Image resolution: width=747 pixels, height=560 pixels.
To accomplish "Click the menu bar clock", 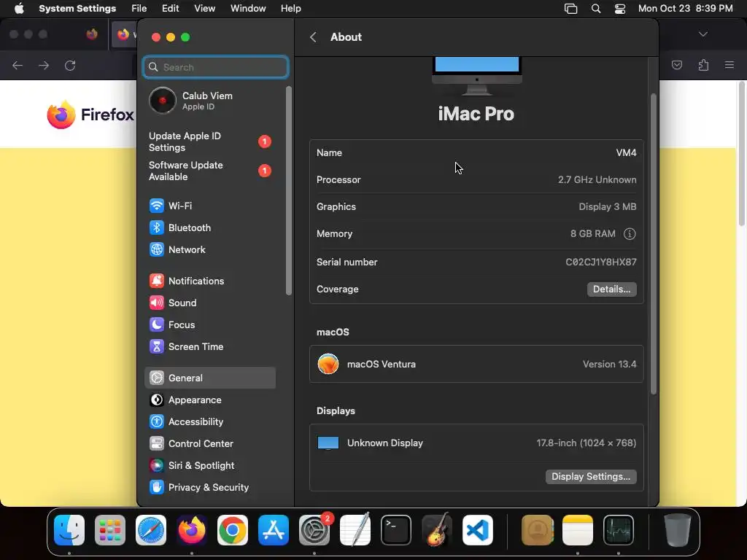I will (x=685, y=9).
